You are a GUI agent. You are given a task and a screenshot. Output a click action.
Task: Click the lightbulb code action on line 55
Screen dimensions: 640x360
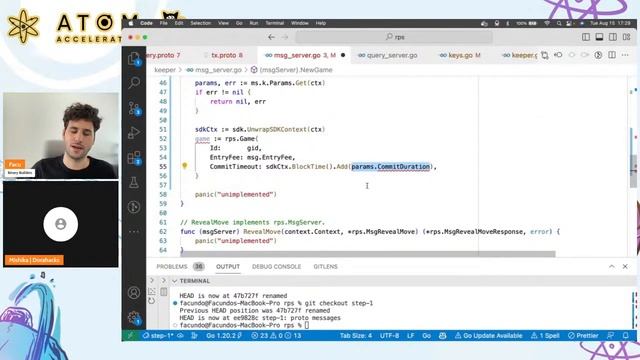coord(184,166)
